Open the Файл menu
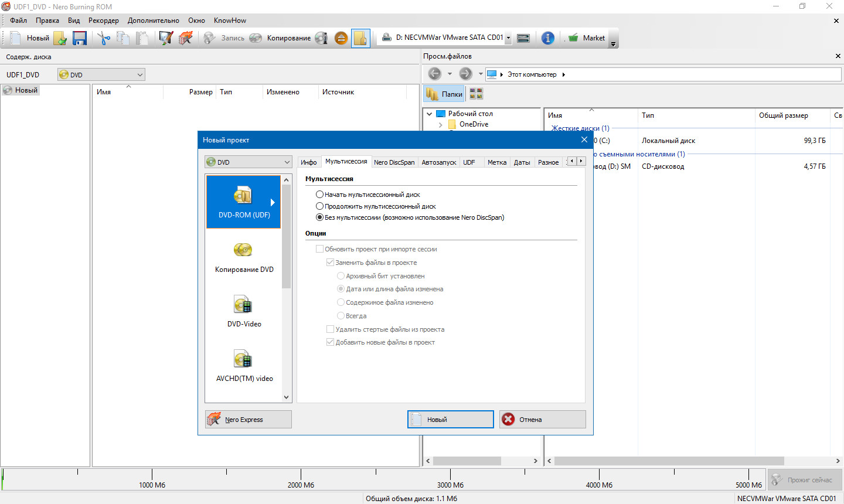This screenshot has width=844, height=504. tap(18, 21)
